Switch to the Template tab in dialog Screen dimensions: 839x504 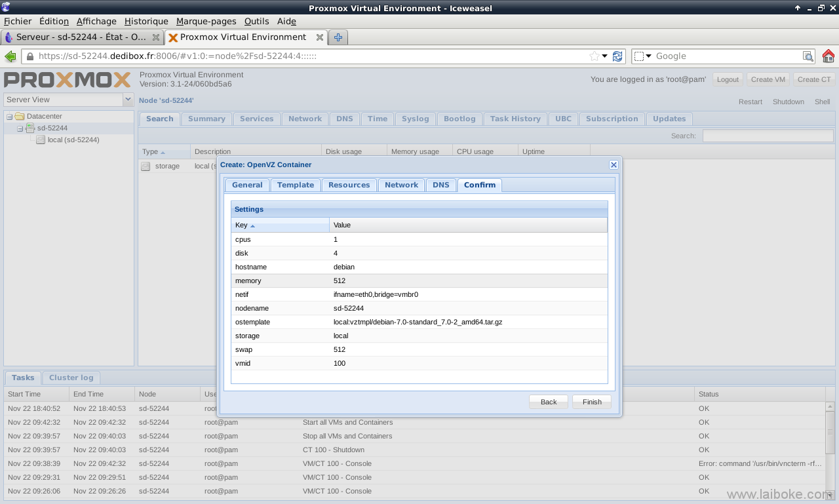click(296, 185)
